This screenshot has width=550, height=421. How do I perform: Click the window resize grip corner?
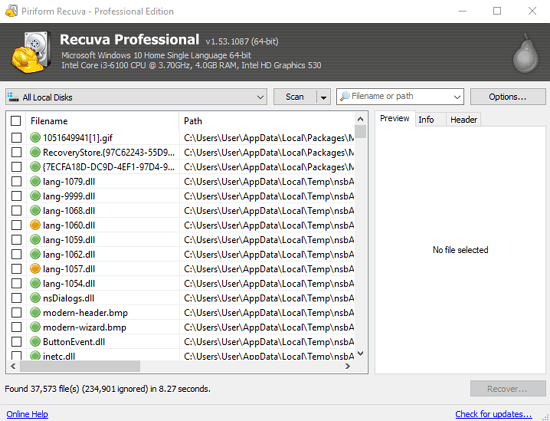[546, 417]
